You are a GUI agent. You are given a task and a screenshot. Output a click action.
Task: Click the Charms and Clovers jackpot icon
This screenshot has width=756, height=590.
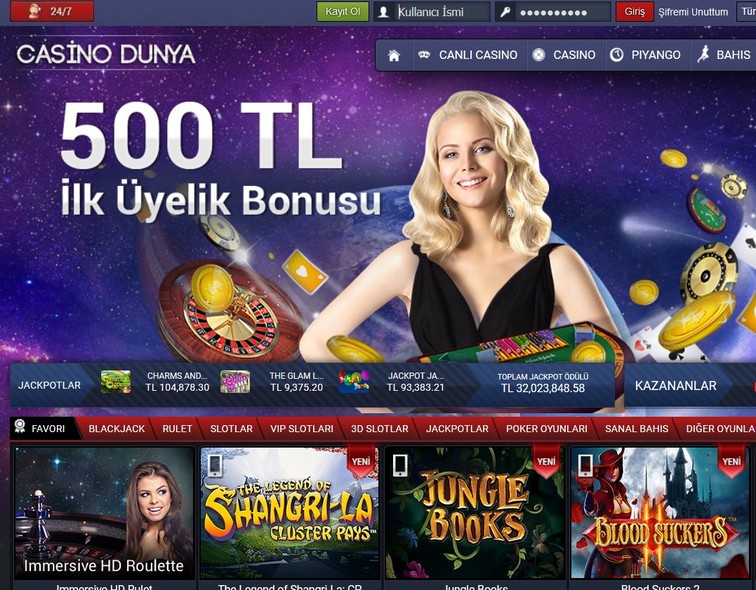tap(116, 382)
